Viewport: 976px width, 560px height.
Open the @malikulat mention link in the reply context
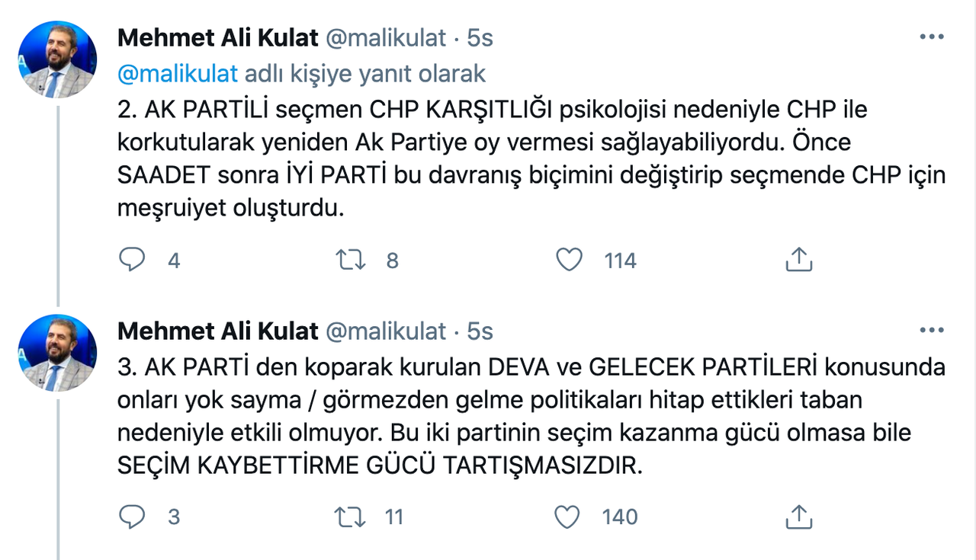177,73
